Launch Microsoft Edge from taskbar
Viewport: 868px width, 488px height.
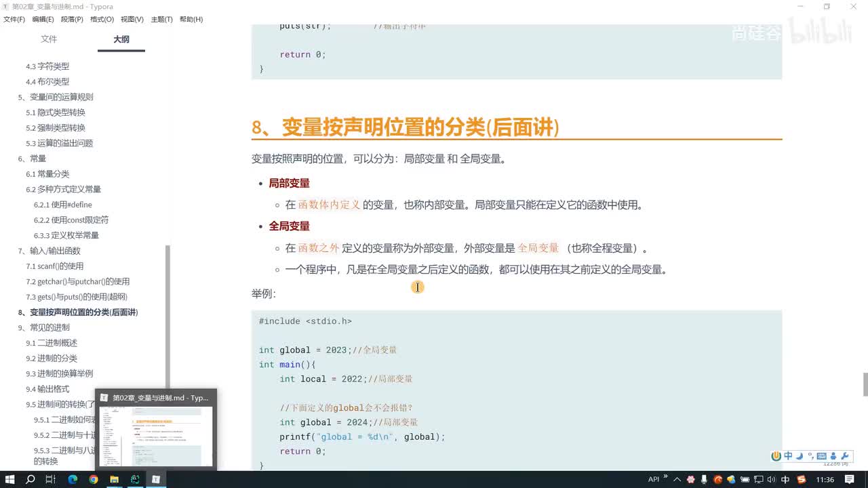point(73,479)
